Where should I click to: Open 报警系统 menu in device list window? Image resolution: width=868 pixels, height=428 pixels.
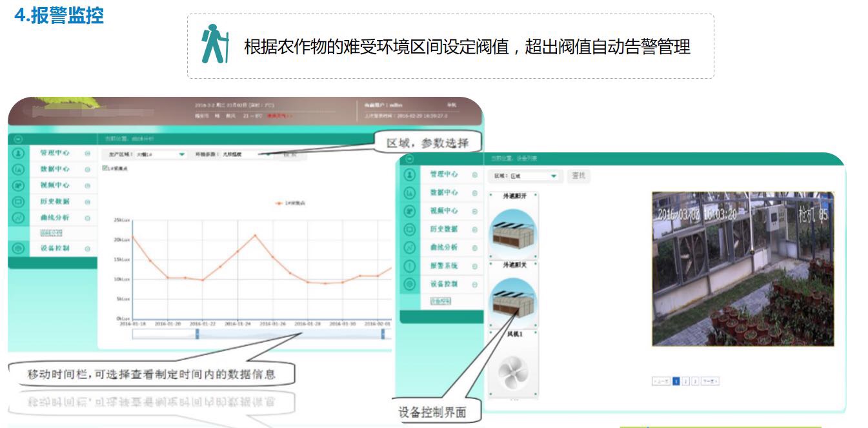point(444,265)
